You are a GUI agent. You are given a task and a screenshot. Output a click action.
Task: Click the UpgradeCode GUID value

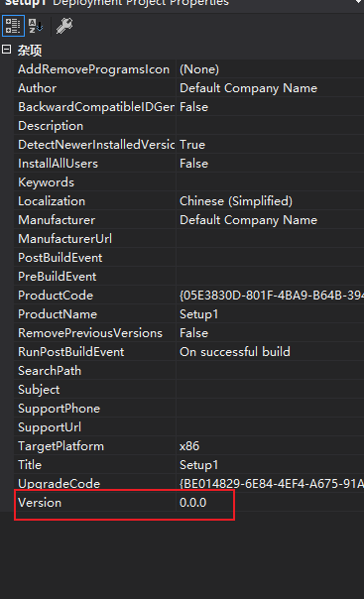[x=272, y=484]
